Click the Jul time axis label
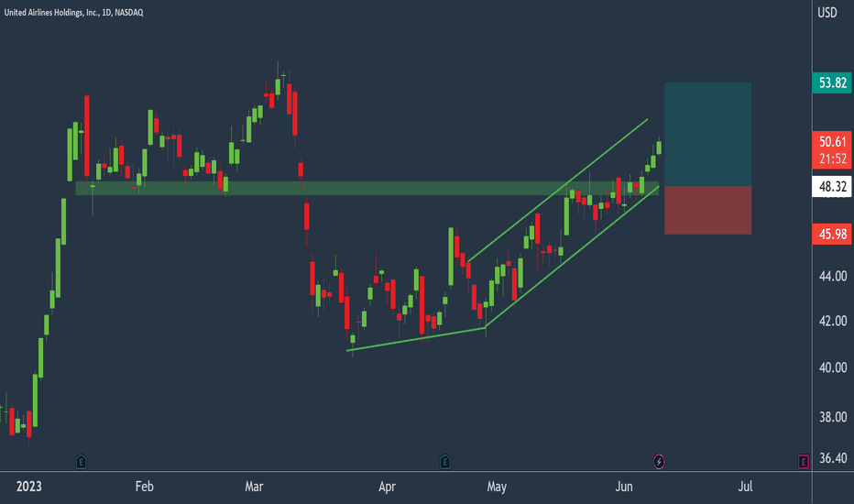This screenshot has height=504, width=854. [745, 487]
